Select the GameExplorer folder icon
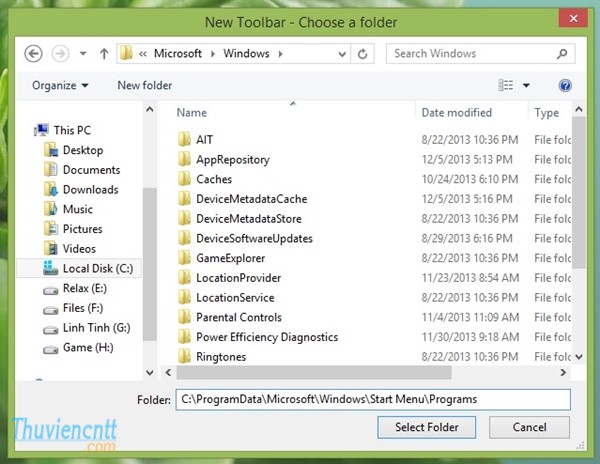The image size is (600, 464). pyautogui.click(x=184, y=258)
